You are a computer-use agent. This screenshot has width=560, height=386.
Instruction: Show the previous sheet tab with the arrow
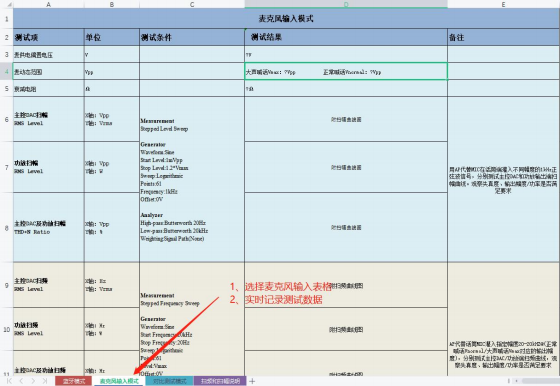[x=21, y=381]
